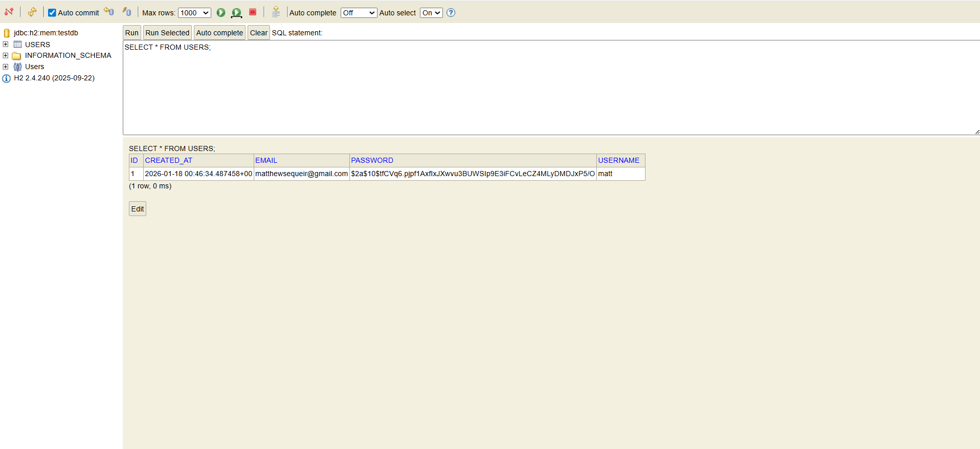The height and width of the screenshot is (449, 980).
Task: Open the Help question mark icon
Action: (451, 13)
